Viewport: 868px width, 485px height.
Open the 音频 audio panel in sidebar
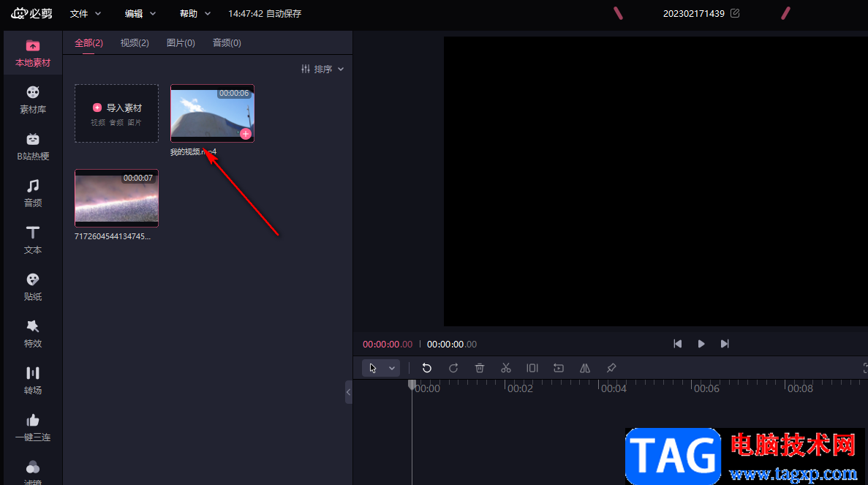coord(33,193)
